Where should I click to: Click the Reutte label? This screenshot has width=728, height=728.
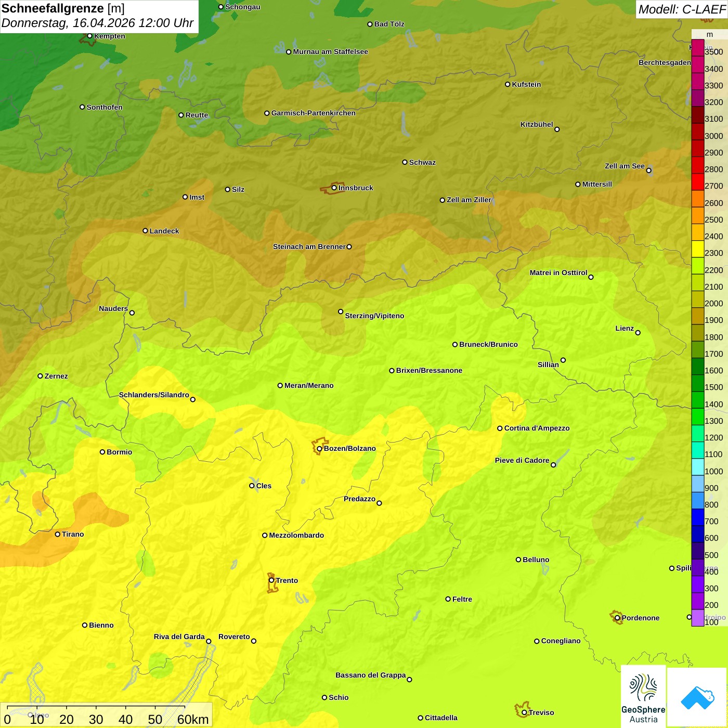pyautogui.click(x=197, y=115)
